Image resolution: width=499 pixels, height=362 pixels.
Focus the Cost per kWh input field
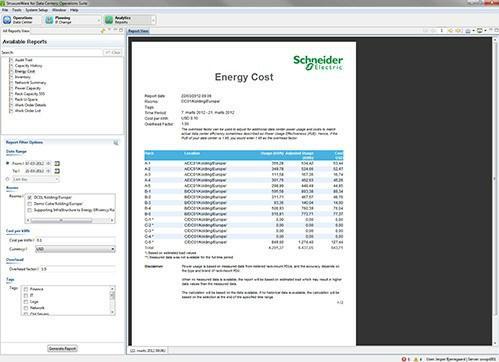pos(75,240)
